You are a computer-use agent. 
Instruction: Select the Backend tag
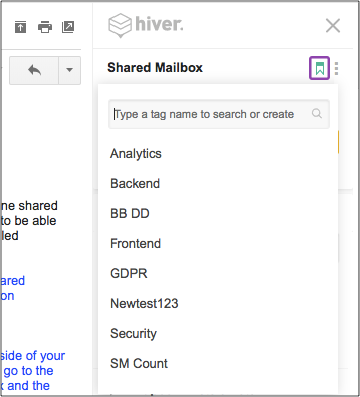pyautogui.click(x=135, y=184)
